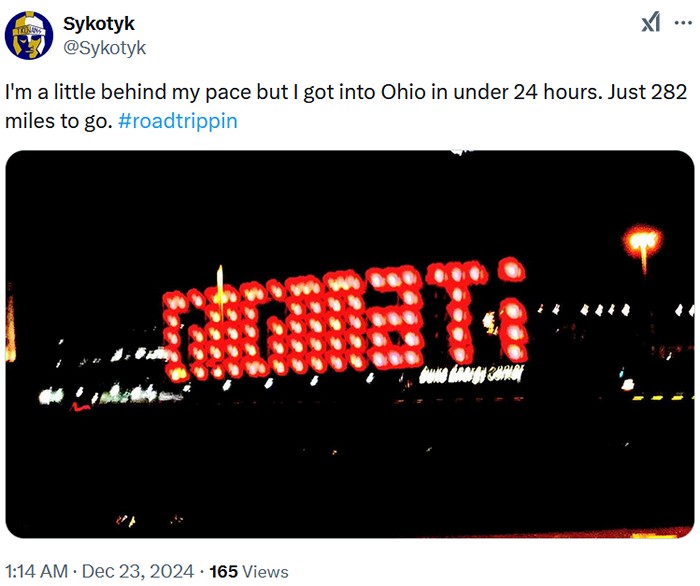
Task: Select the Dec 23, 2024 date link
Action: [138, 571]
